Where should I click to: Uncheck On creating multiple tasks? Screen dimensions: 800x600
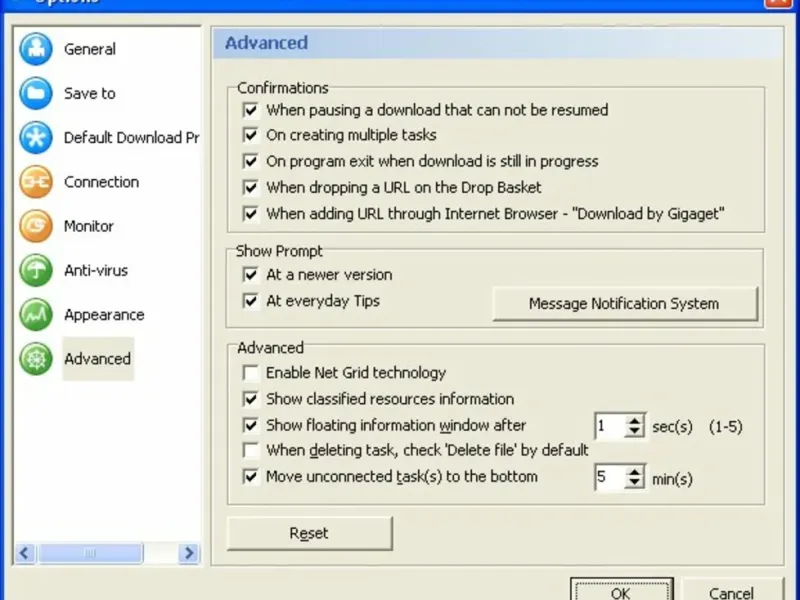coord(251,135)
